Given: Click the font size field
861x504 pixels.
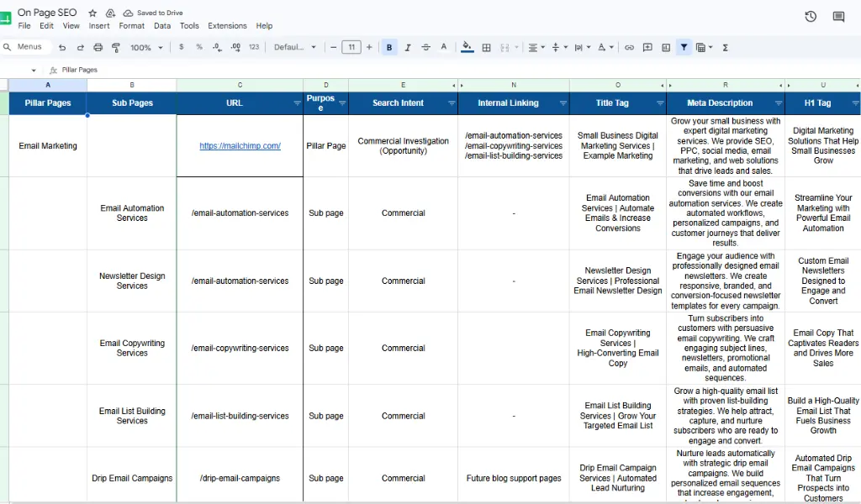Looking at the screenshot, I should pos(351,47).
